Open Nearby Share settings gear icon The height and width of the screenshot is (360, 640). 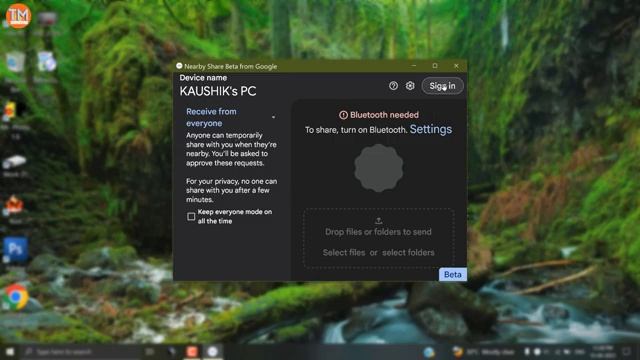pos(410,86)
